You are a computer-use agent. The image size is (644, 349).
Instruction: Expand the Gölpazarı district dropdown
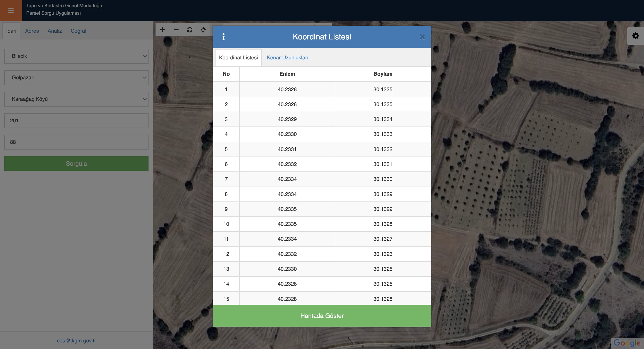[x=76, y=78]
